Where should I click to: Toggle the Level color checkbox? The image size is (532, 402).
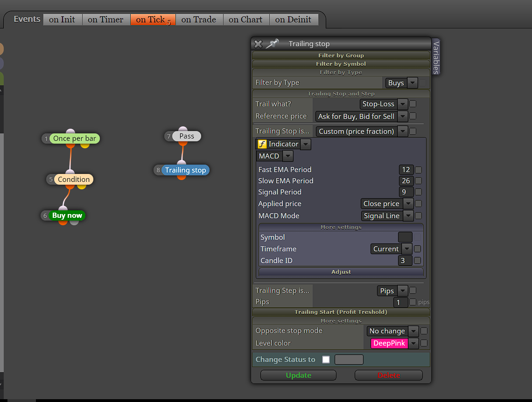424,343
